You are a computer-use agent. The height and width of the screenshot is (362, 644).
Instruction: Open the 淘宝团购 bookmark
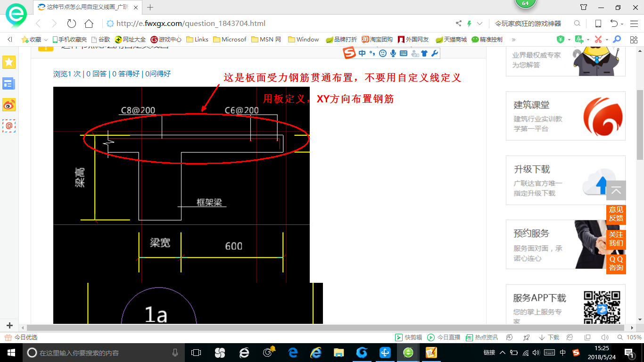[x=377, y=40]
